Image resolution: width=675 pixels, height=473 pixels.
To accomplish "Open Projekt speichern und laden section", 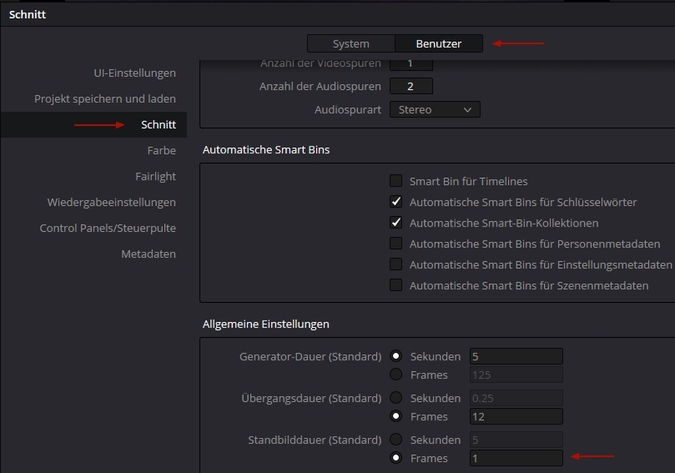I will pos(105,99).
